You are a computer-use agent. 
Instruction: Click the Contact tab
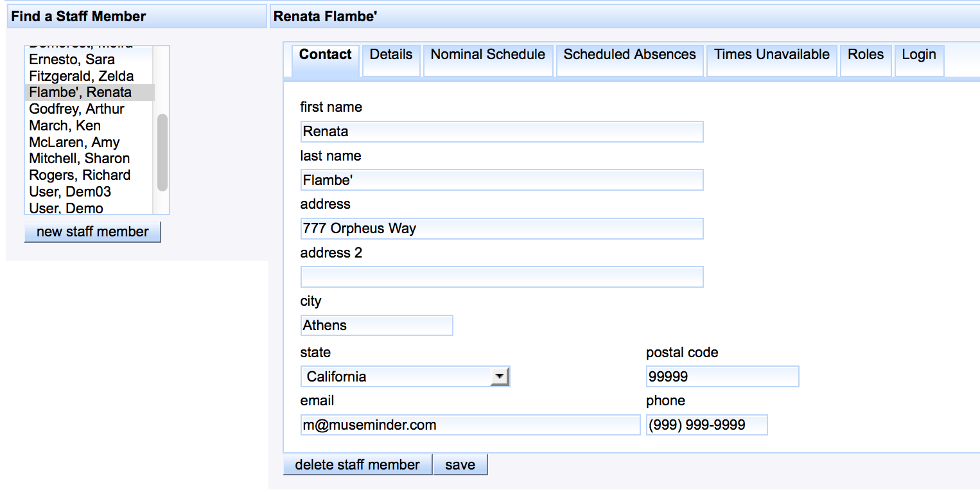pyautogui.click(x=325, y=55)
